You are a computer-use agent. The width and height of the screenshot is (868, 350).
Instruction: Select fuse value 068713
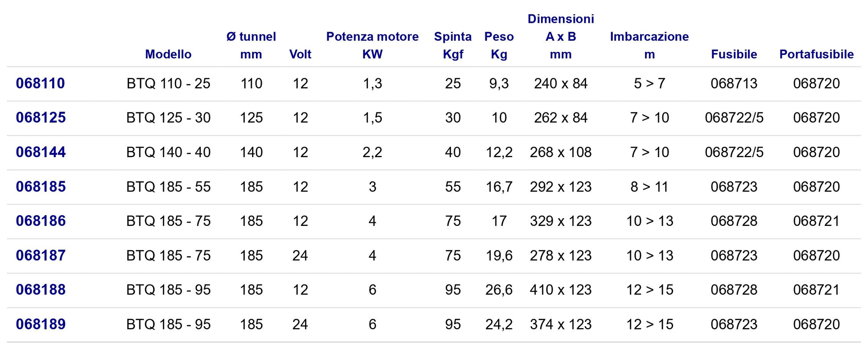pos(734,83)
